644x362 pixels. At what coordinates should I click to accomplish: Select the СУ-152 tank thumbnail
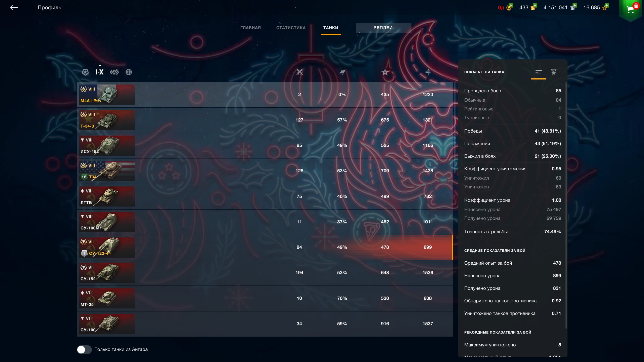click(107, 273)
